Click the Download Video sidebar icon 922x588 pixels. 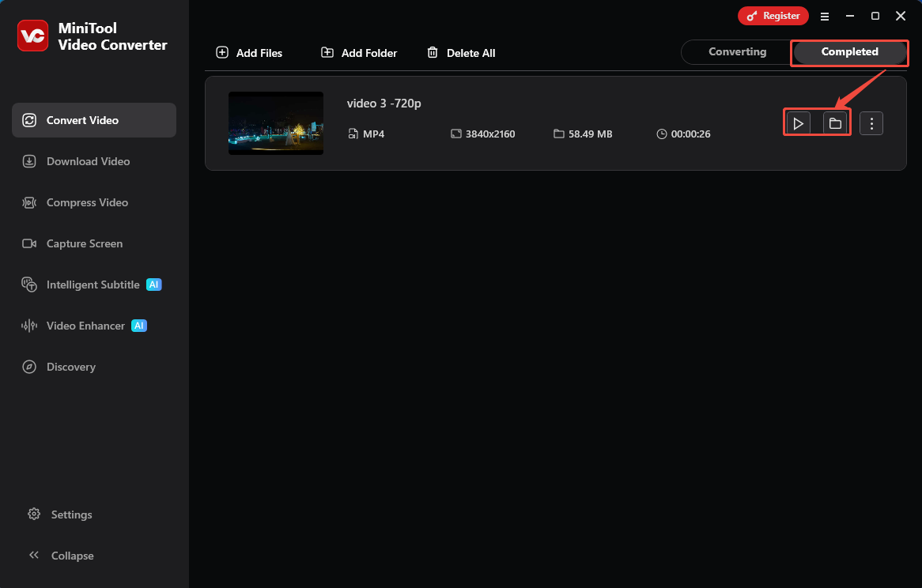[29, 161]
